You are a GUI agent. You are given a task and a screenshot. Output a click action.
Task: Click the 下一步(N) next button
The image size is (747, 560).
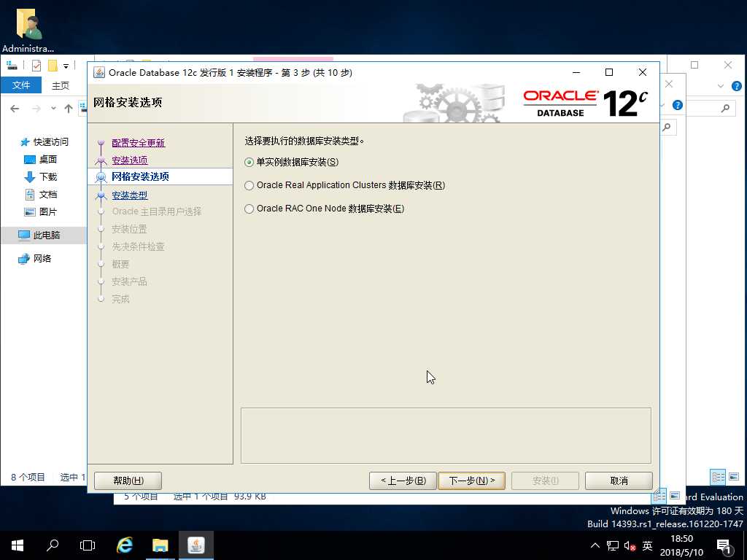click(x=472, y=481)
